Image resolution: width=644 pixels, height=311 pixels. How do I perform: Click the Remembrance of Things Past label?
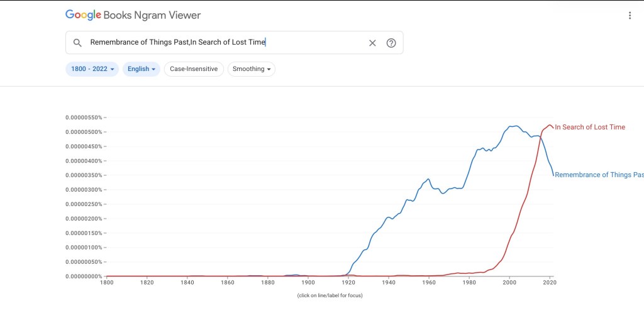[599, 175]
